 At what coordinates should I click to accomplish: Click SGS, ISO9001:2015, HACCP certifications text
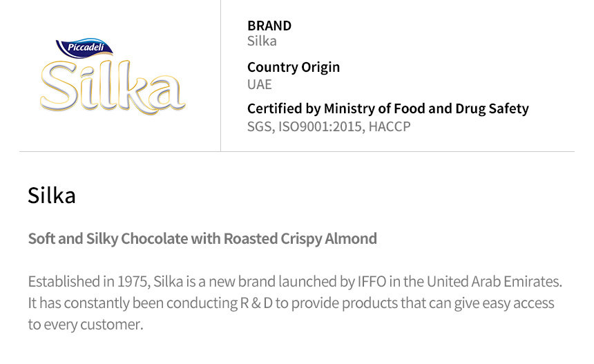pos(329,126)
